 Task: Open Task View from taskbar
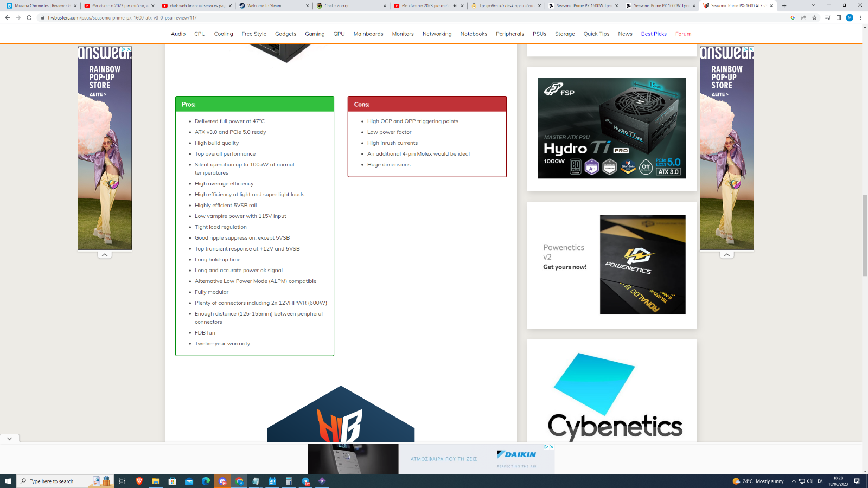click(122, 481)
